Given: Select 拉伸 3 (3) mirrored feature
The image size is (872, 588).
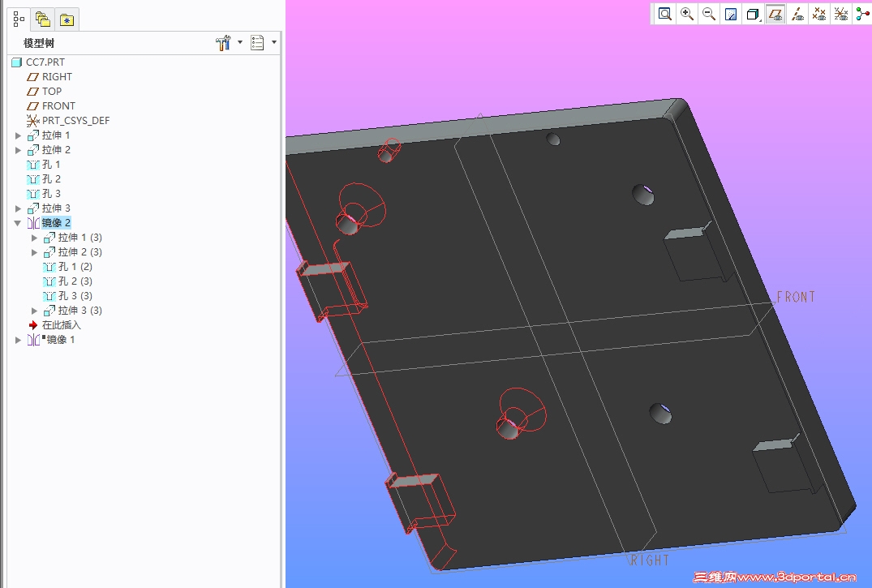Looking at the screenshot, I should pyautogui.click(x=80, y=311).
